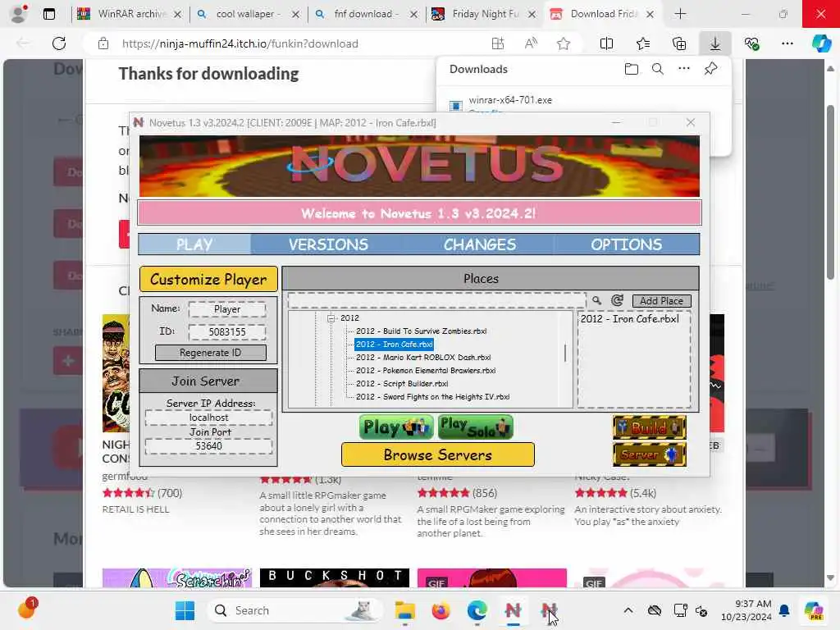The width and height of the screenshot is (840, 630).
Task: Open Windows Start menu
Action: click(x=185, y=610)
